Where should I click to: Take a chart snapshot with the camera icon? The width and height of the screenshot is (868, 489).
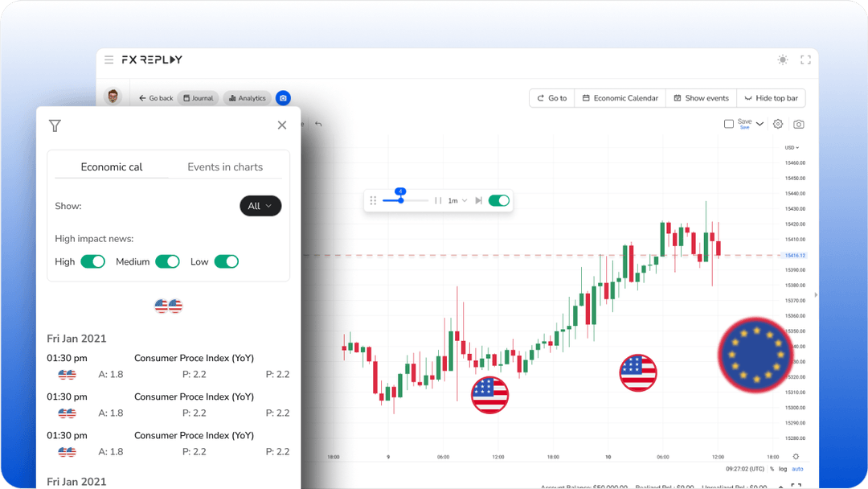[799, 124]
